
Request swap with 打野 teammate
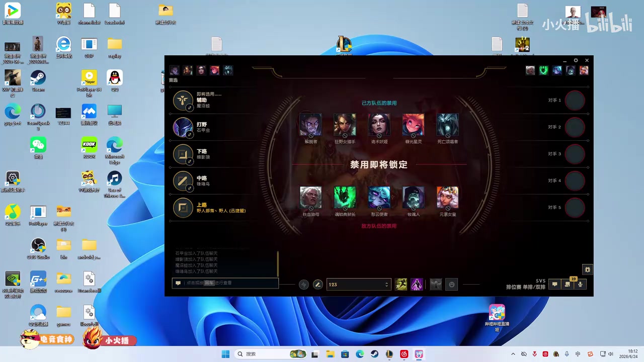[190, 135]
